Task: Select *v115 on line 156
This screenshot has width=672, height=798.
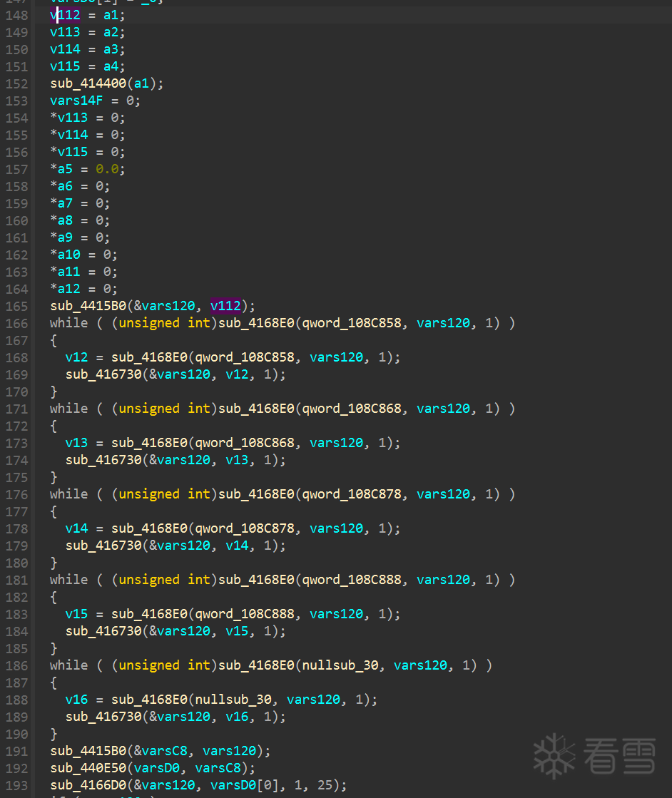Action: pyautogui.click(x=68, y=152)
